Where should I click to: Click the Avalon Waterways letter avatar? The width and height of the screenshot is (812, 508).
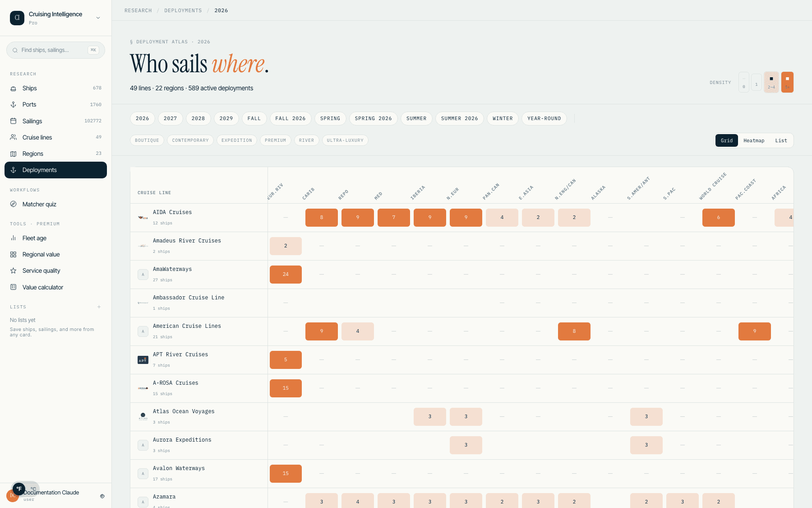143,474
